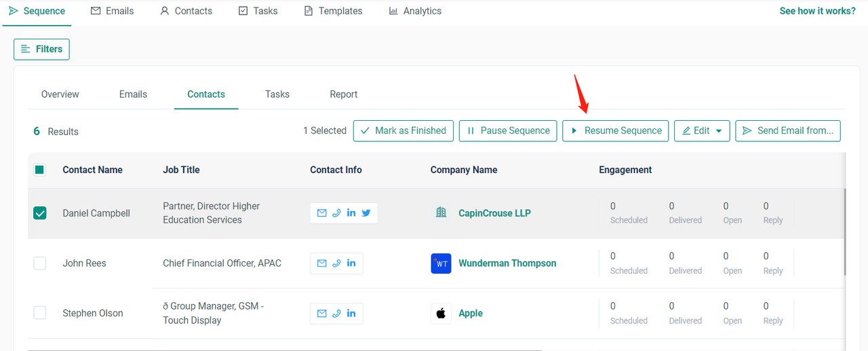
Task: Open the Filters panel
Action: [x=41, y=49]
